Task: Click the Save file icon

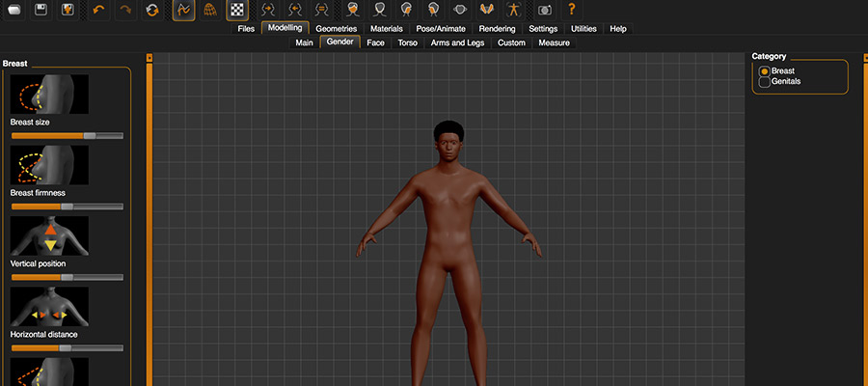Action: pyautogui.click(x=41, y=10)
